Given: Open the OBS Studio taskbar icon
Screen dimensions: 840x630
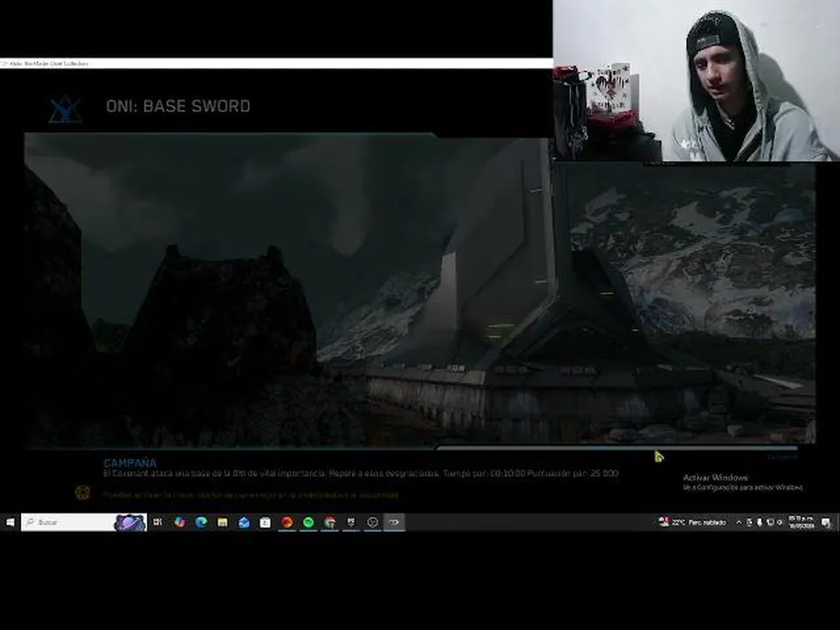Looking at the screenshot, I should (x=373, y=522).
